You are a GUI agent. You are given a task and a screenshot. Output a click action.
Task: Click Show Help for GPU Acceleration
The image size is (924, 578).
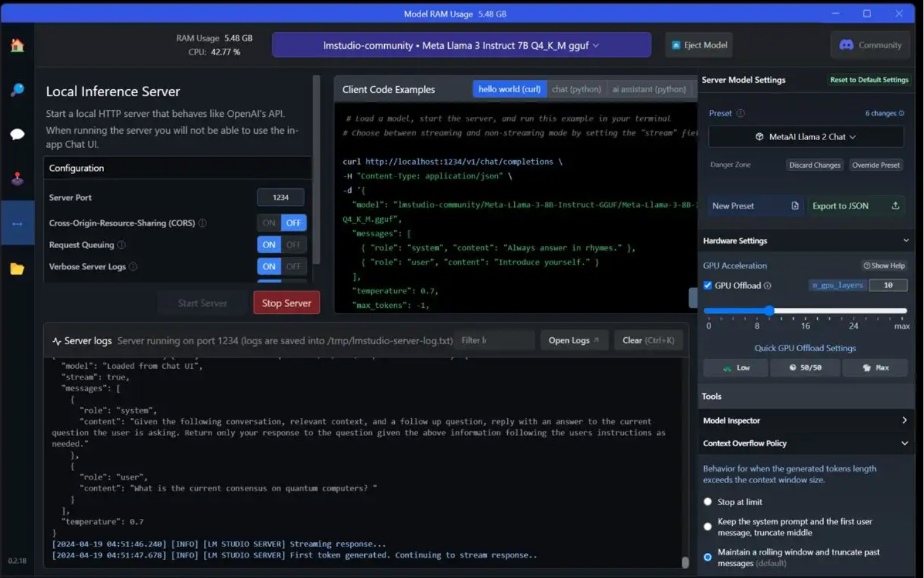[884, 266]
